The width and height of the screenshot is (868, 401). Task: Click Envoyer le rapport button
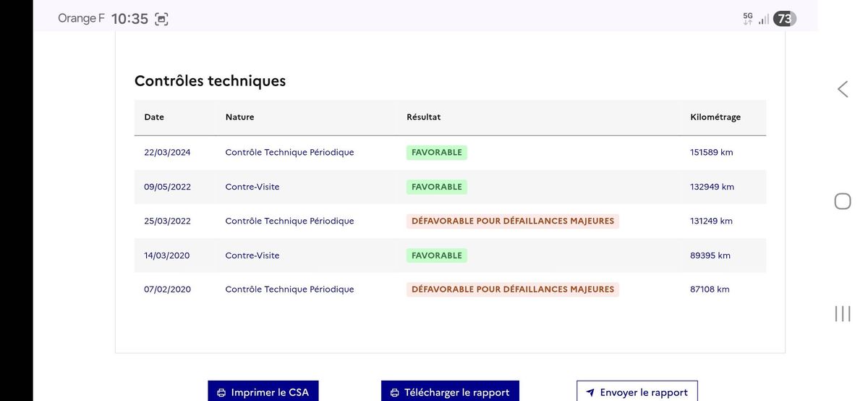pyautogui.click(x=637, y=392)
